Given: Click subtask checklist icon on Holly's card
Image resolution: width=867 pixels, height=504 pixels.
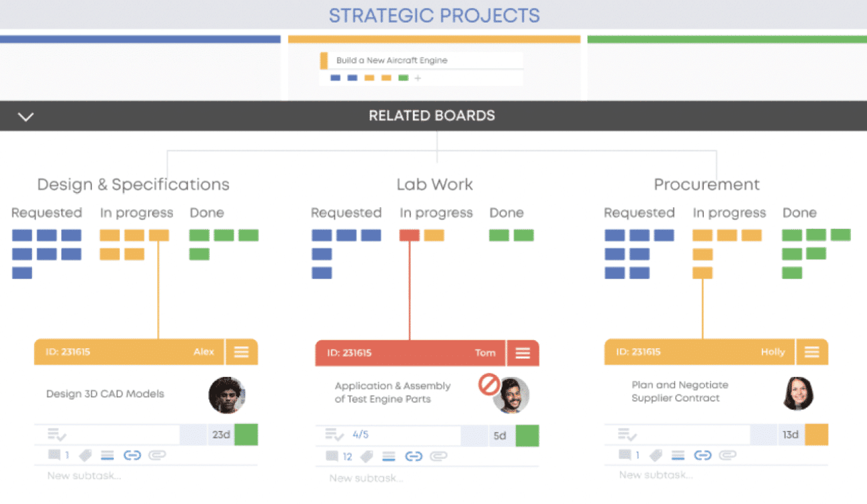Looking at the screenshot, I should (x=627, y=435).
